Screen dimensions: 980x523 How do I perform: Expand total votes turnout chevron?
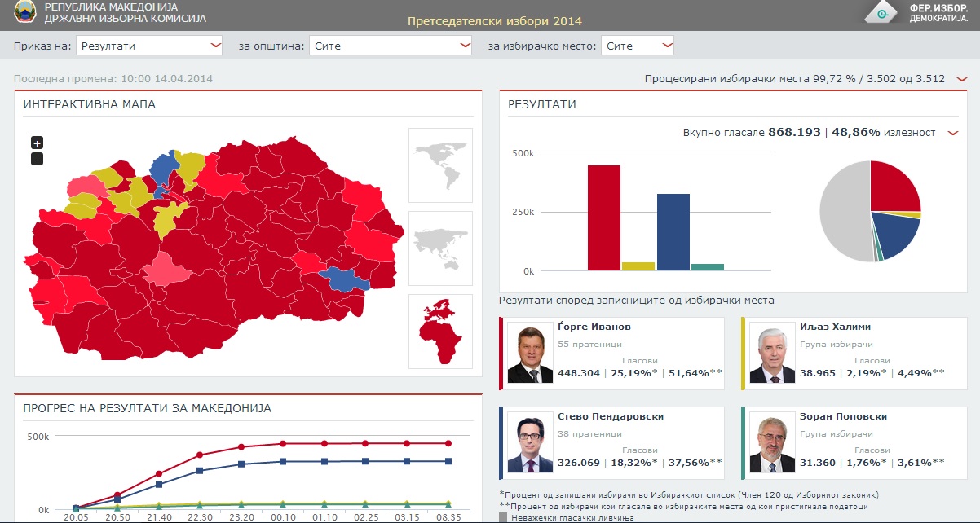(952, 132)
